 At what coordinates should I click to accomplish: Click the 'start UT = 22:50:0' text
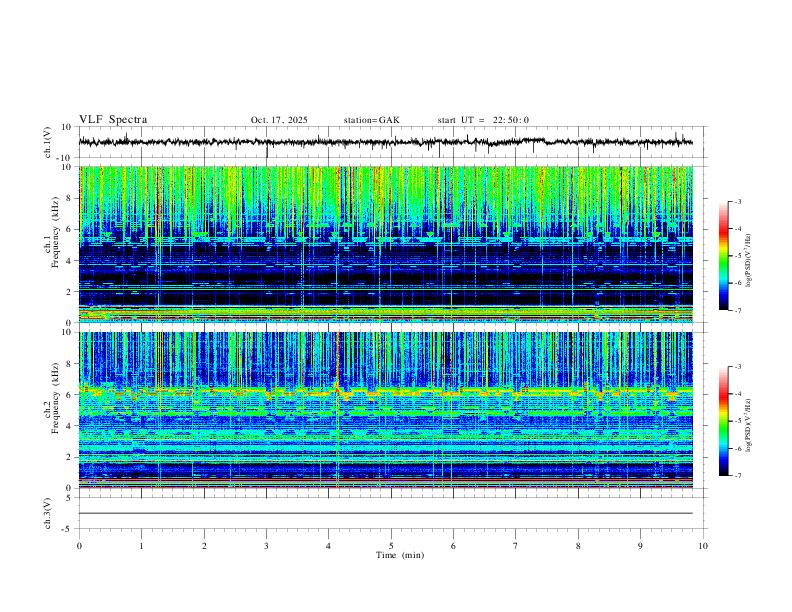point(483,120)
